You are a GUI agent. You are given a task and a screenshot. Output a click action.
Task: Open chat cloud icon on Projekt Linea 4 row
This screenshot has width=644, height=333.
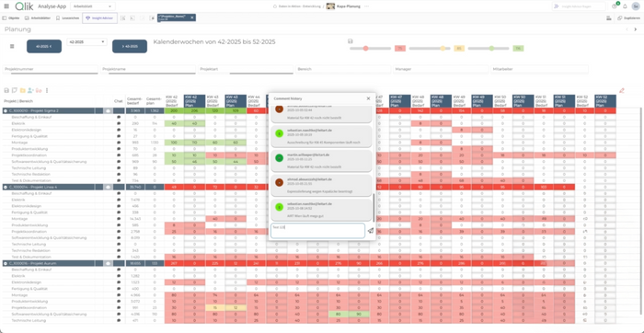point(108,188)
